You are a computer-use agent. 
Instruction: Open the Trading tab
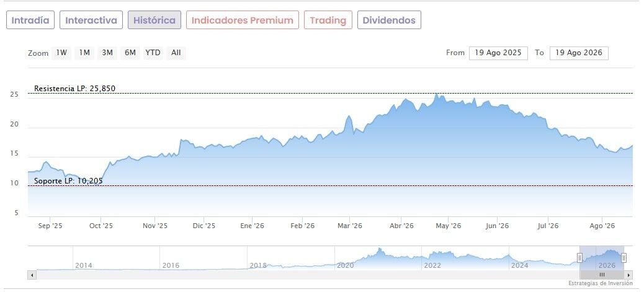(x=328, y=20)
